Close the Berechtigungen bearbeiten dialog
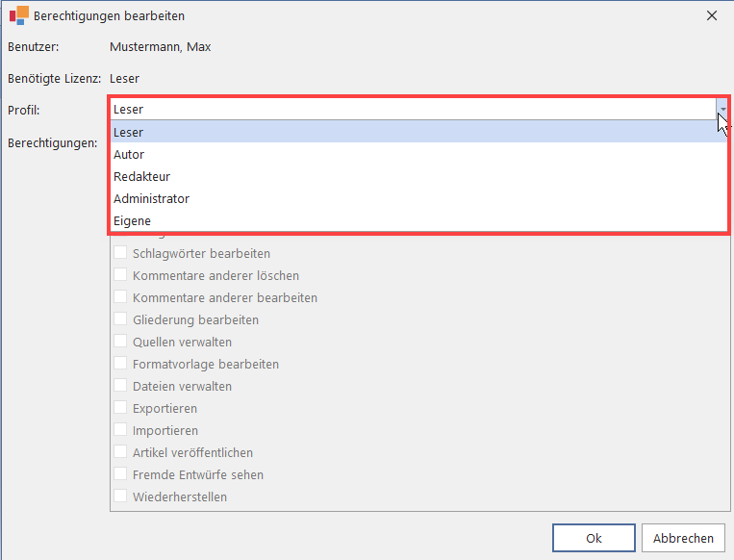 coord(712,15)
